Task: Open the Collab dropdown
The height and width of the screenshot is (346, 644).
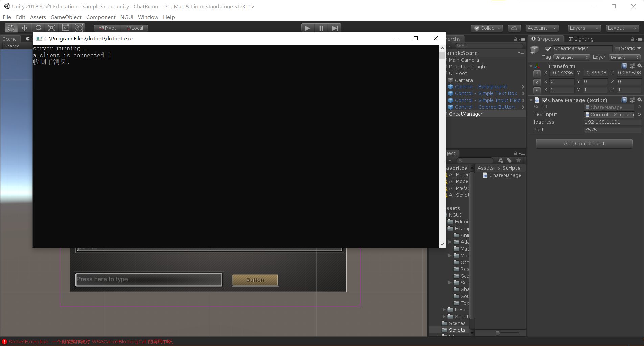Action: (487, 28)
